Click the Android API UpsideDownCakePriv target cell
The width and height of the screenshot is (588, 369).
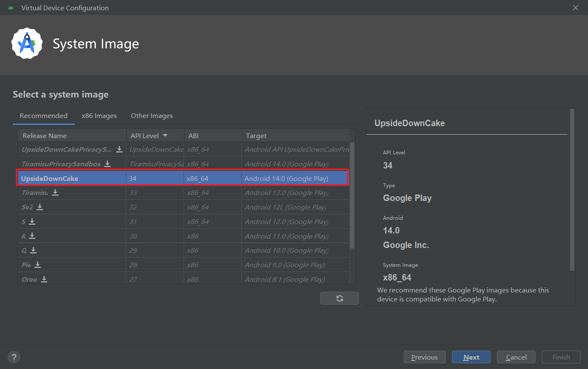point(295,149)
